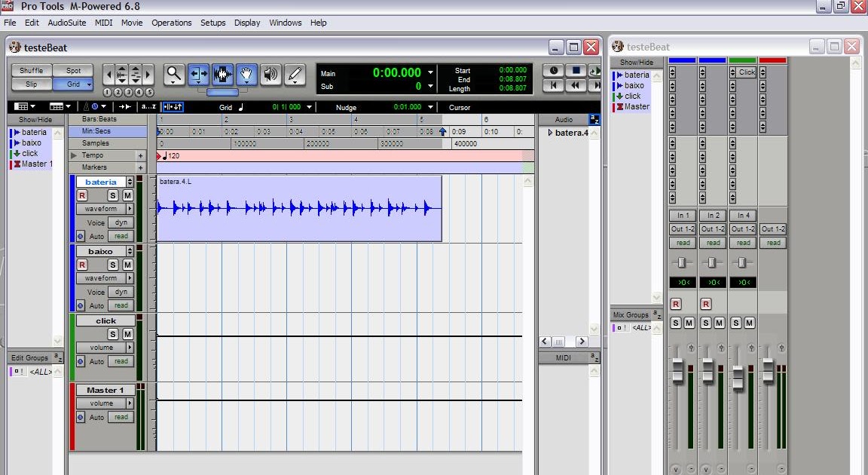
Task: Click the Click plug-in insert in Mix window
Action: [x=747, y=72]
